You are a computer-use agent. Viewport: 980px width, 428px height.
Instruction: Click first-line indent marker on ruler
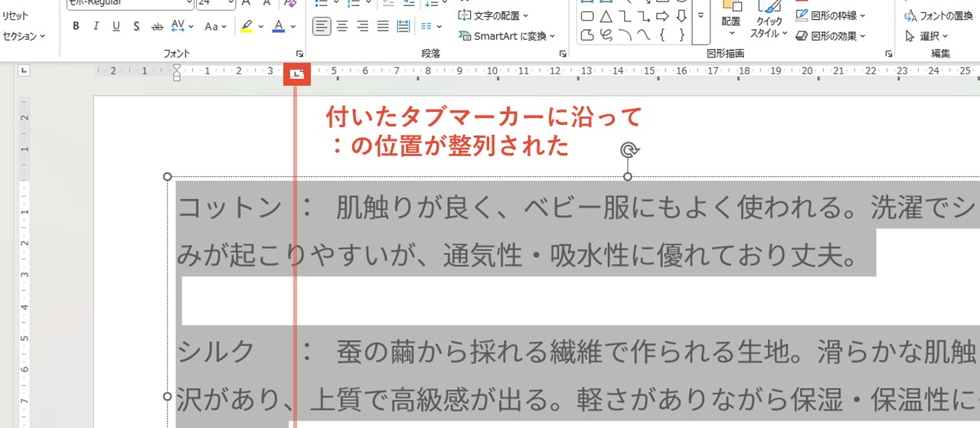177,68
